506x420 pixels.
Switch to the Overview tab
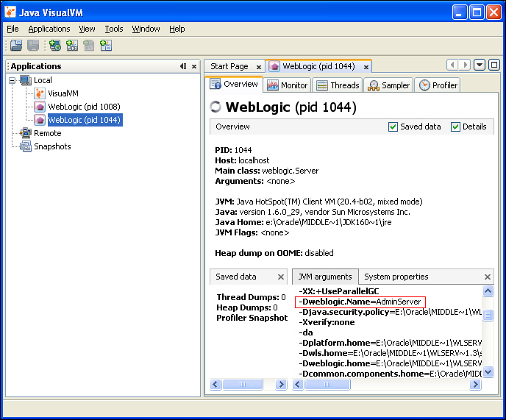click(235, 85)
